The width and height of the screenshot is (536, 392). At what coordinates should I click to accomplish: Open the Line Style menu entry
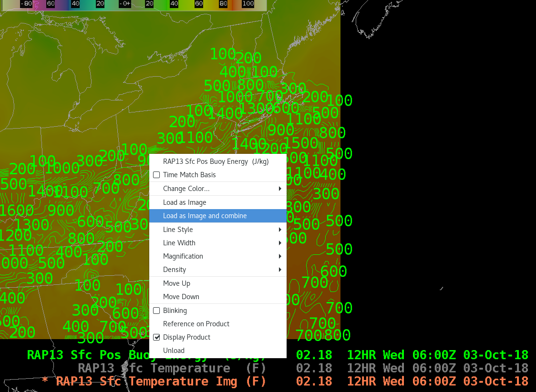[x=218, y=230]
